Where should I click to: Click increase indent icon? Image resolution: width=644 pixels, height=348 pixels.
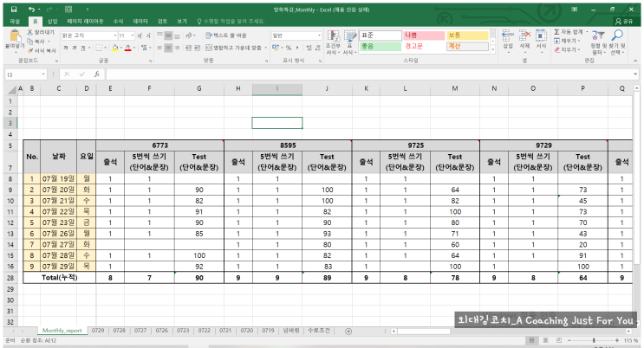point(197,48)
